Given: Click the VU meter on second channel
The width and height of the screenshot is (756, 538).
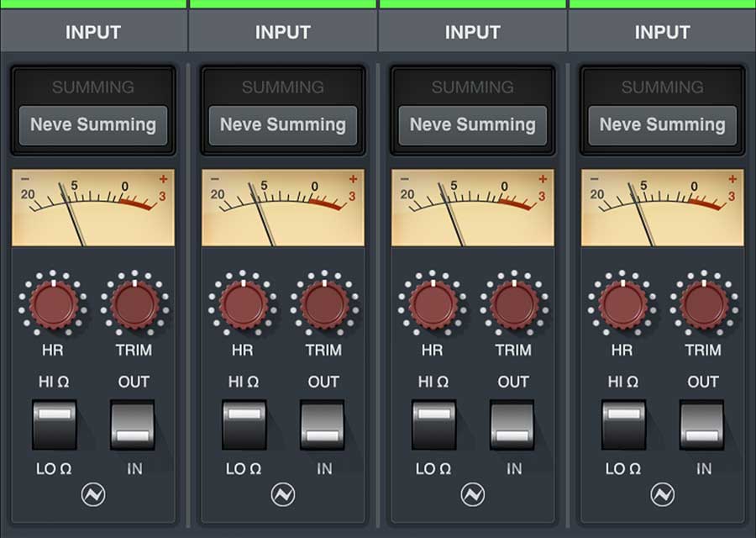Looking at the screenshot, I should click(x=283, y=208).
